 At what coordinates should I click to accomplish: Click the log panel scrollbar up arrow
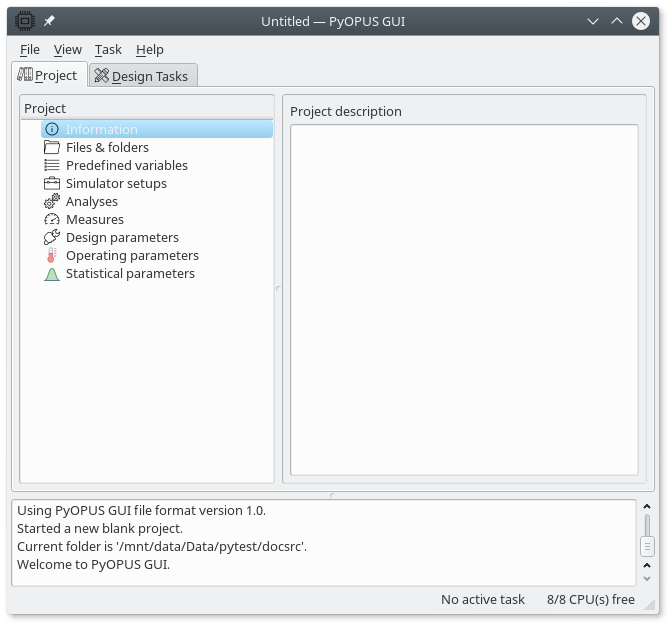pyautogui.click(x=647, y=508)
